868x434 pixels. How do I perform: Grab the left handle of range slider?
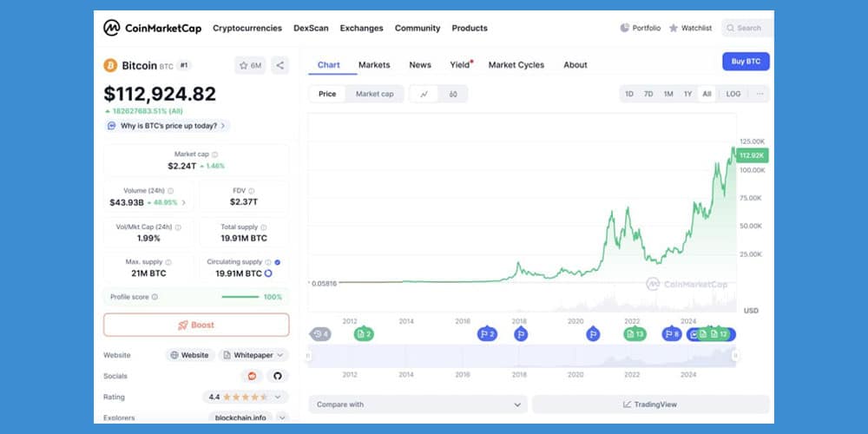tap(308, 356)
